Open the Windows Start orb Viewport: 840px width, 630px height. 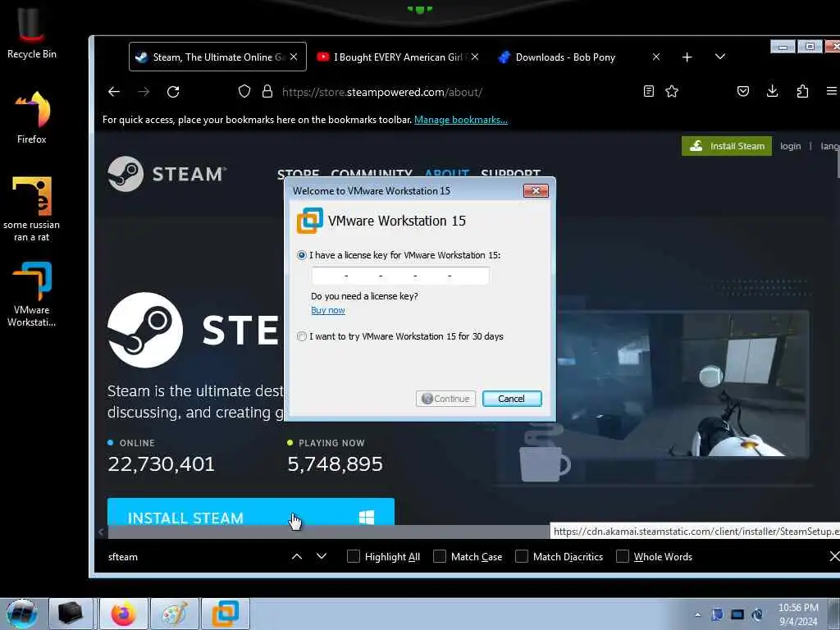[x=22, y=614]
